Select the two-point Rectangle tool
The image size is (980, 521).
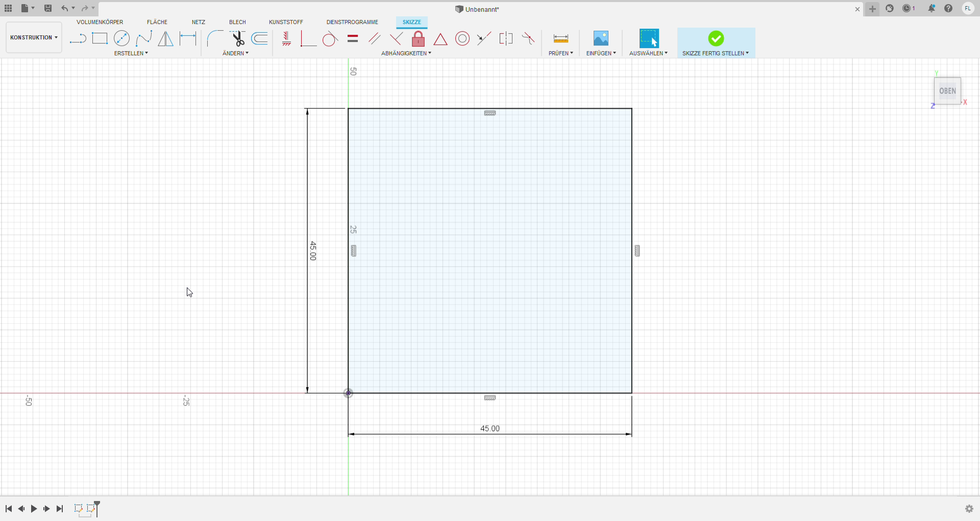point(100,39)
